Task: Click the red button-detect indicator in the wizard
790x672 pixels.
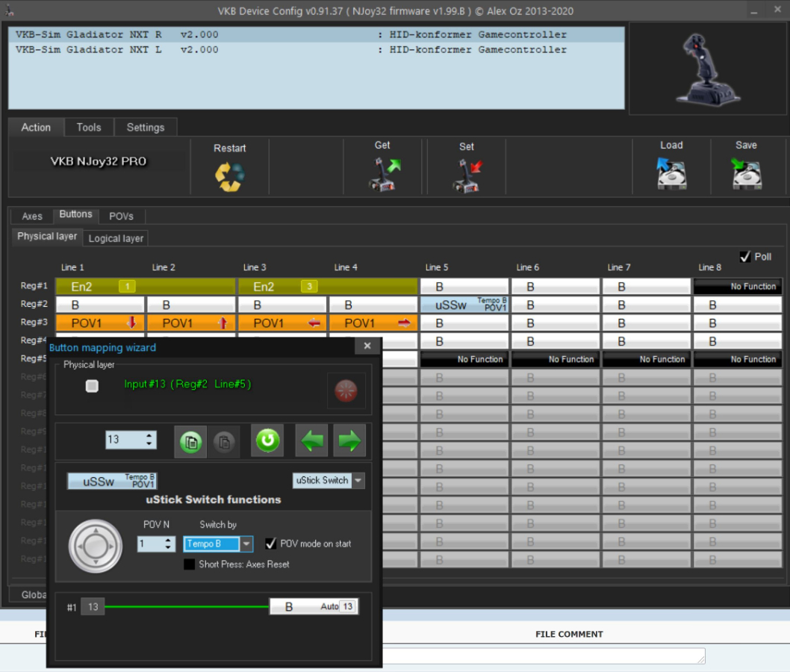Action: [x=346, y=391]
